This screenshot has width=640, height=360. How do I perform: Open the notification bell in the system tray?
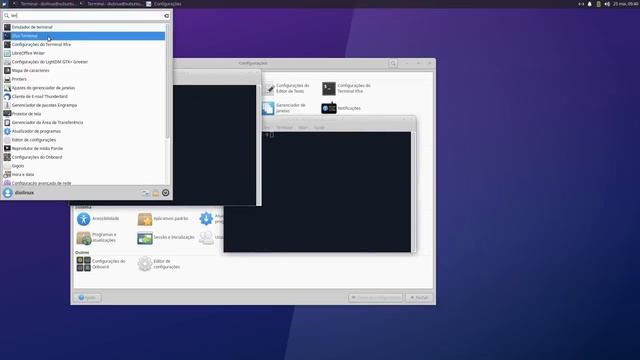click(589, 4)
